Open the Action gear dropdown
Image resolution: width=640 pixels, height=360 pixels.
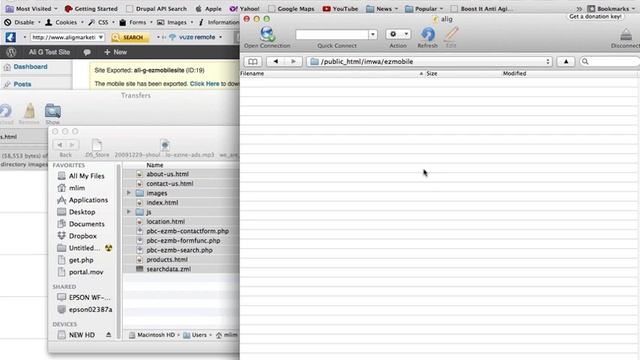398,34
